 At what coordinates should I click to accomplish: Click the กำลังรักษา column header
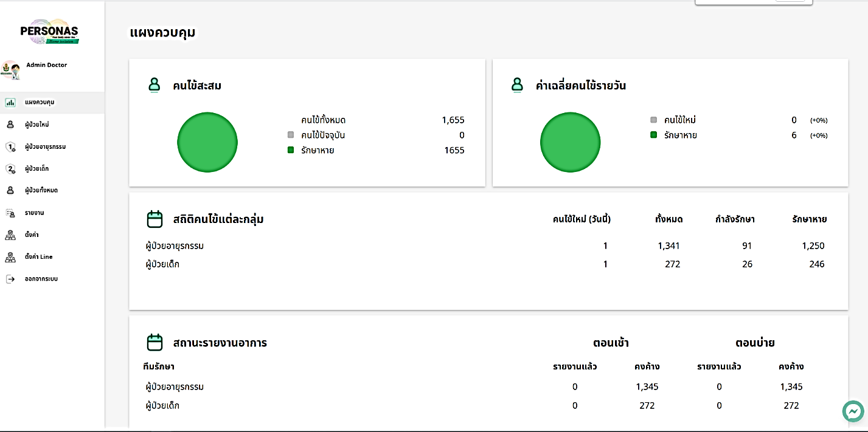point(735,219)
